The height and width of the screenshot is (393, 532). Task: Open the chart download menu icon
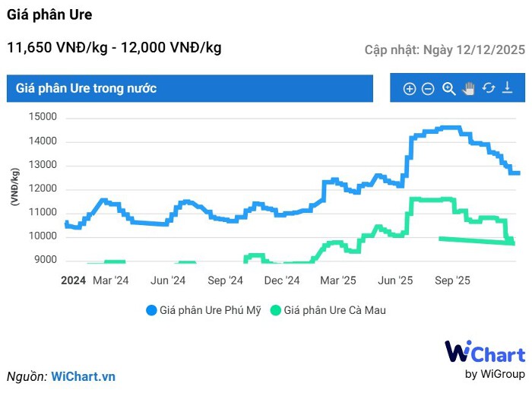click(508, 88)
